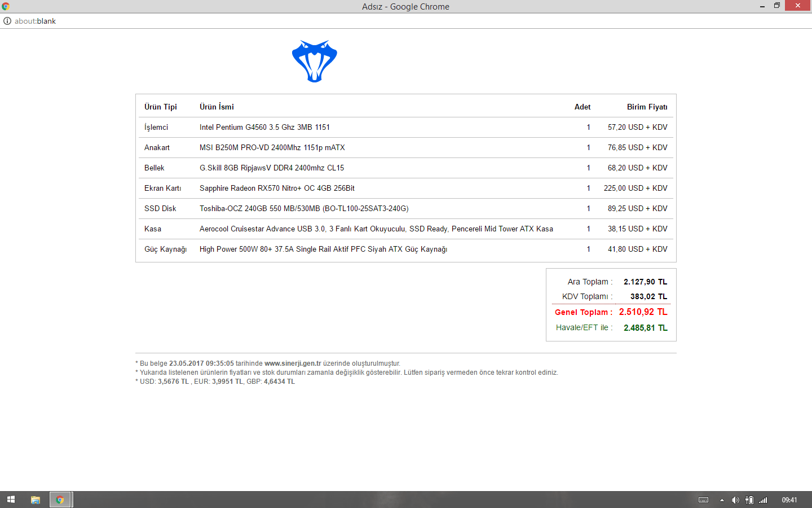Click the quantity 1 in the Ekran Kartı row
Viewport: 812px width, 508px height.
point(589,188)
